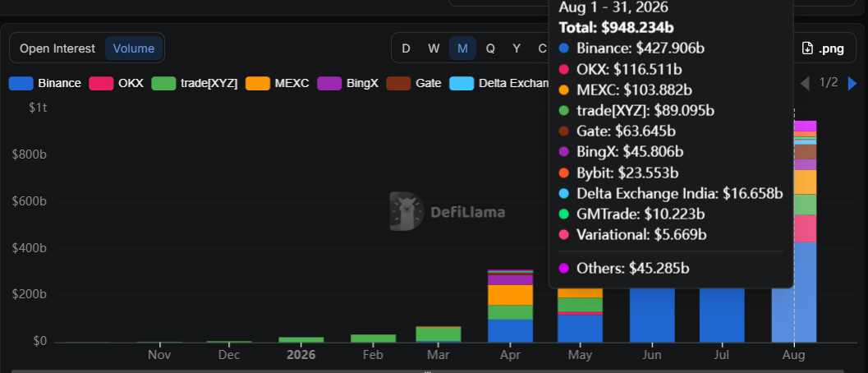868x373 pixels.
Task: Switch to Open Interest view
Action: click(x=57, y=48)
